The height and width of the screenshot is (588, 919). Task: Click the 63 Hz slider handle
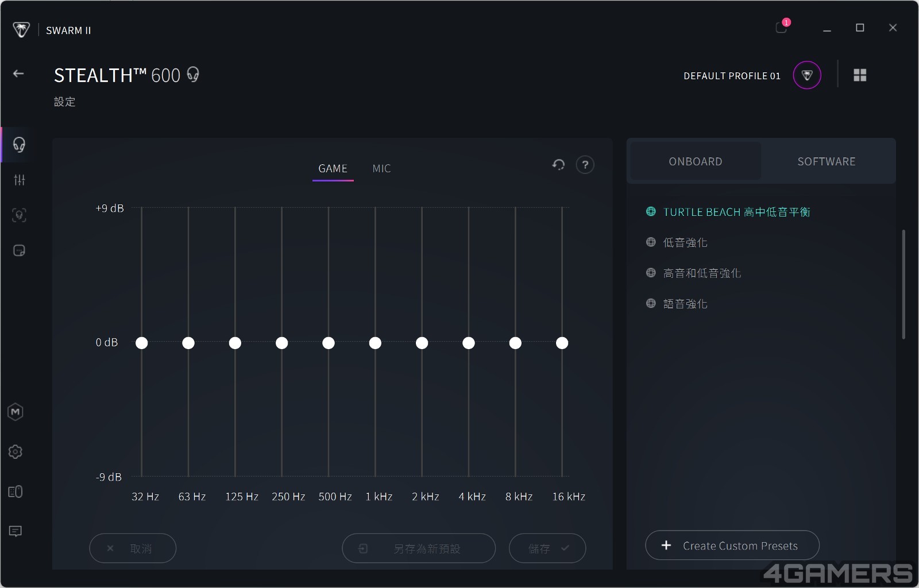pyautogui.click(x=188, y=343)
